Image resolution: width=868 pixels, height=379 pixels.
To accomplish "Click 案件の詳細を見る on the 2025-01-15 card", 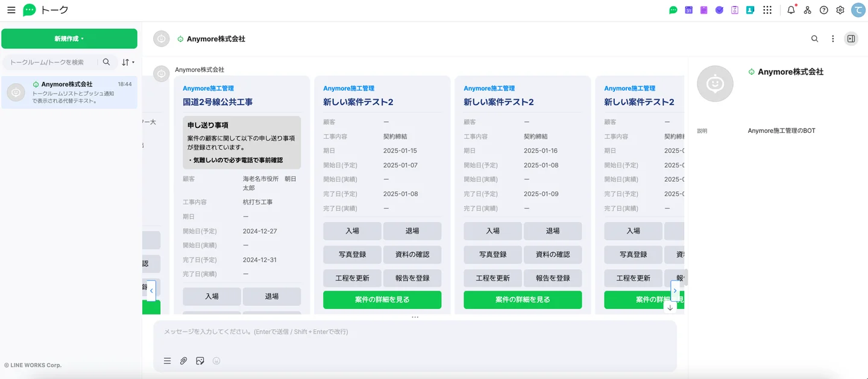I will coord(382,300).
